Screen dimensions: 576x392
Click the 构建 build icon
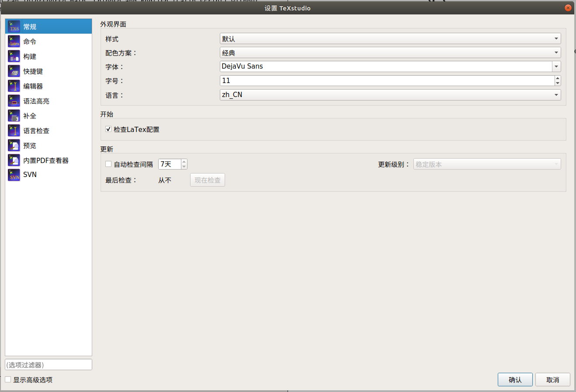point(14,56)
